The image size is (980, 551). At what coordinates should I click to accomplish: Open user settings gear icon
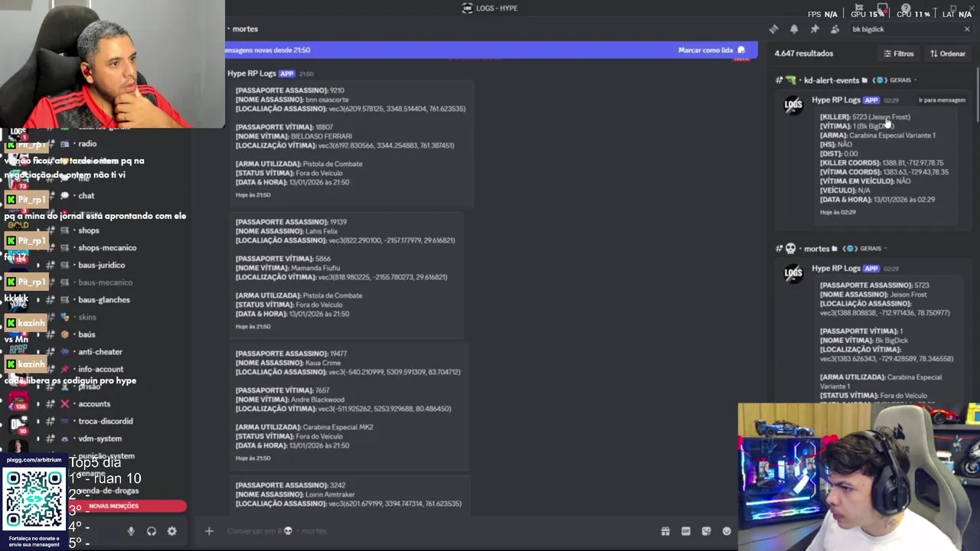[172, 531]
